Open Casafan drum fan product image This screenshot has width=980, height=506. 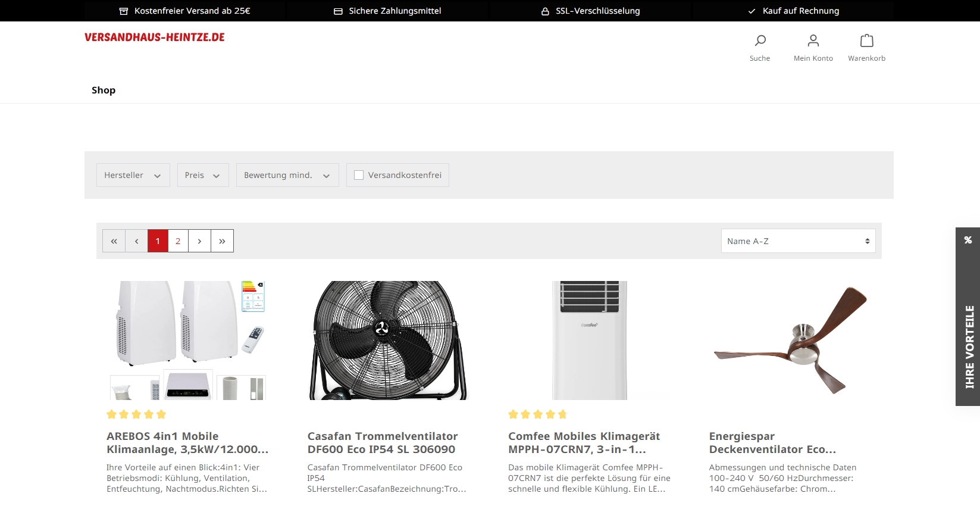pyautogui.click(x=388, y=341)
